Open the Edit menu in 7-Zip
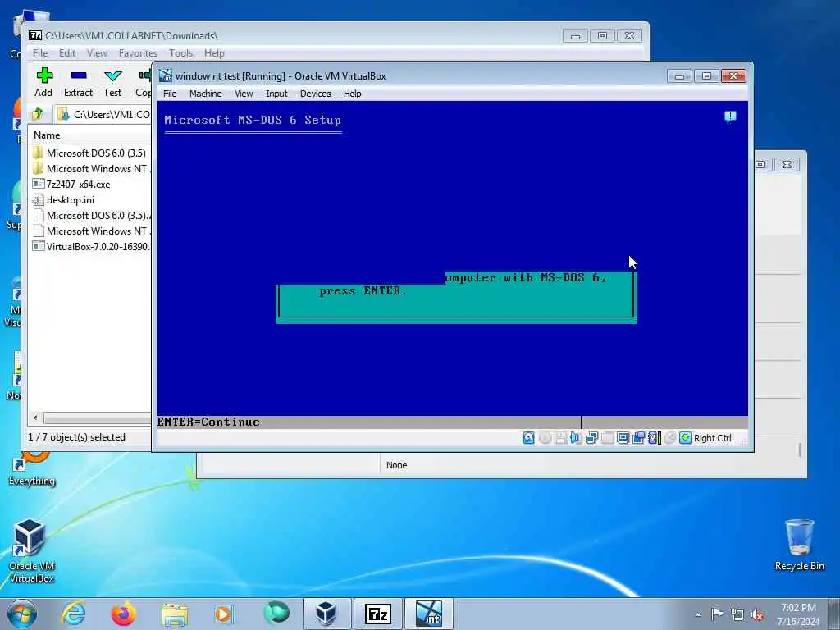 tap(67, 53)
